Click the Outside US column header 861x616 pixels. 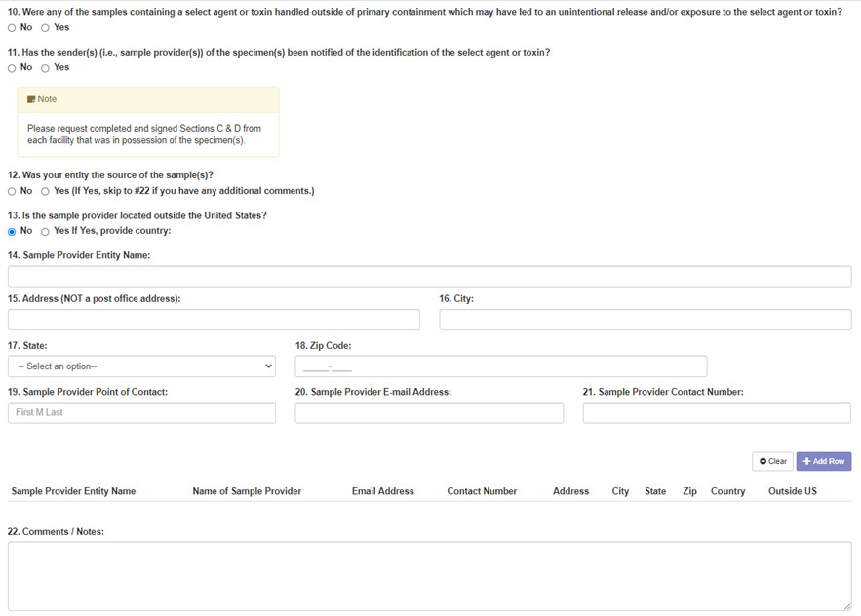tap(793, 491)
